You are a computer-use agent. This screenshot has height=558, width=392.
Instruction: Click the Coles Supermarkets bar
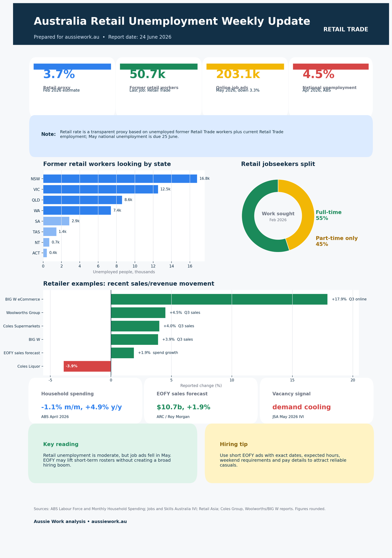point(135,326)
